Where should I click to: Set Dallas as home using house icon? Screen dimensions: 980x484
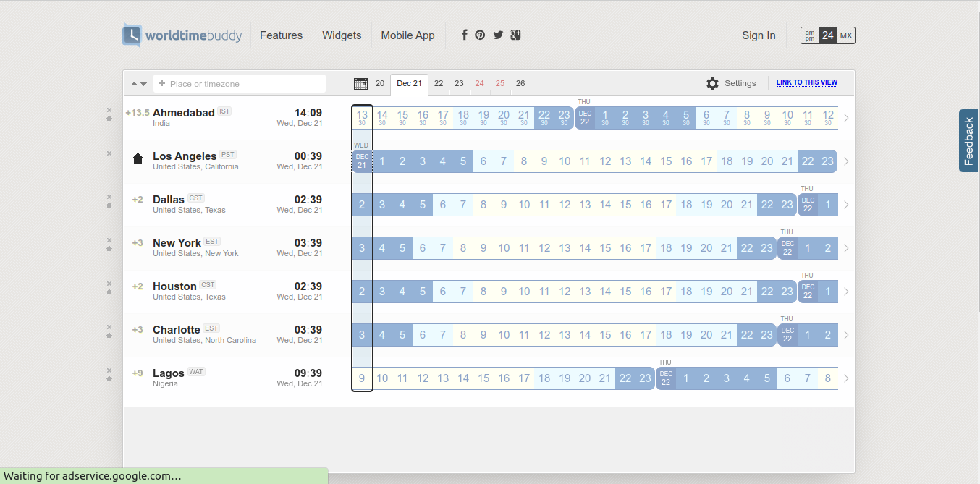click(x=109, y=205)
